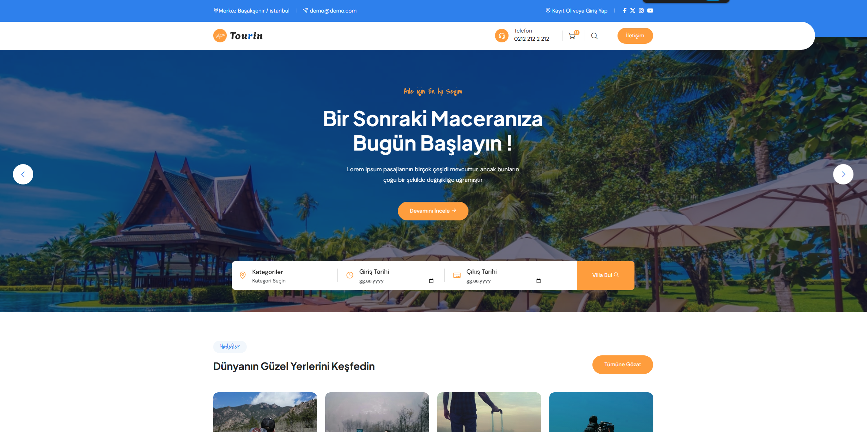Viewport: 868px width, 432px height.
Task: Click the orange headset phone icon
Action: pos(501,36)
